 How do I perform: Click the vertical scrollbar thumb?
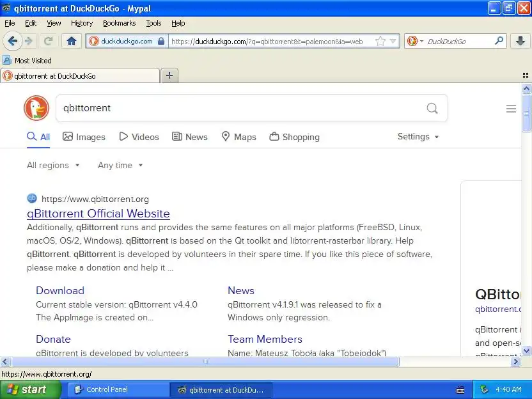tap(527, 113)
